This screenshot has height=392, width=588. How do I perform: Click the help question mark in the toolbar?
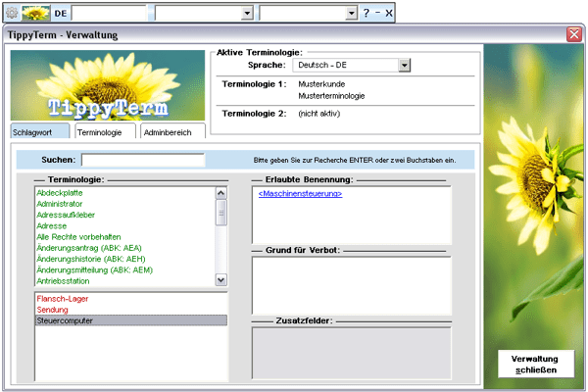367,13
